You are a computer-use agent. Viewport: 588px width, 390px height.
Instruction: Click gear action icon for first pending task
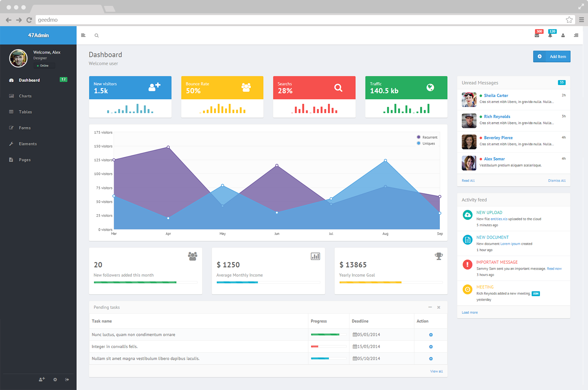tap(431, 335)
